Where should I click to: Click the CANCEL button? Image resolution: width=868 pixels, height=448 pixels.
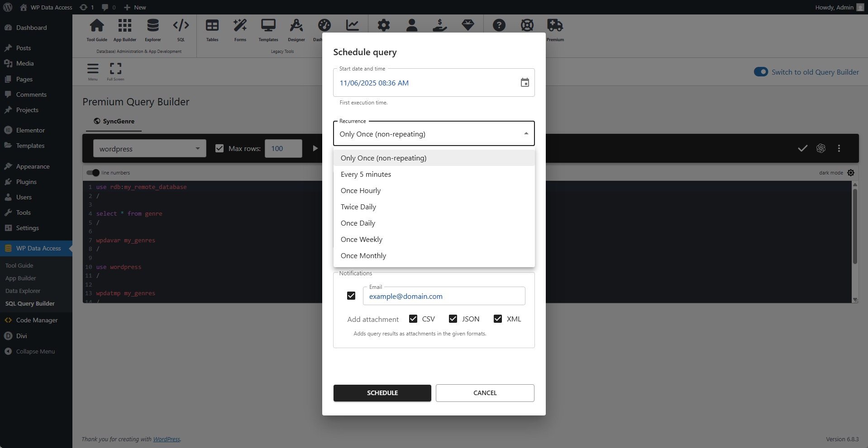(x=485, y=393)
